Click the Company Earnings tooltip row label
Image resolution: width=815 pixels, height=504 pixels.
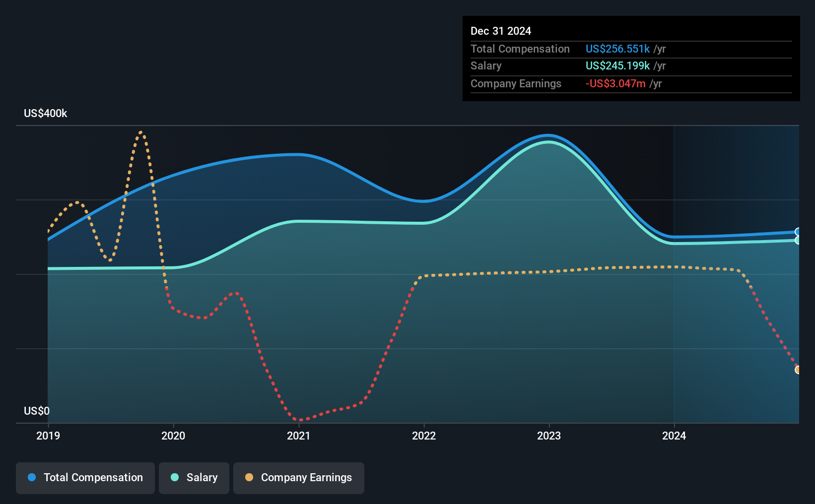(x=516, y=83)
